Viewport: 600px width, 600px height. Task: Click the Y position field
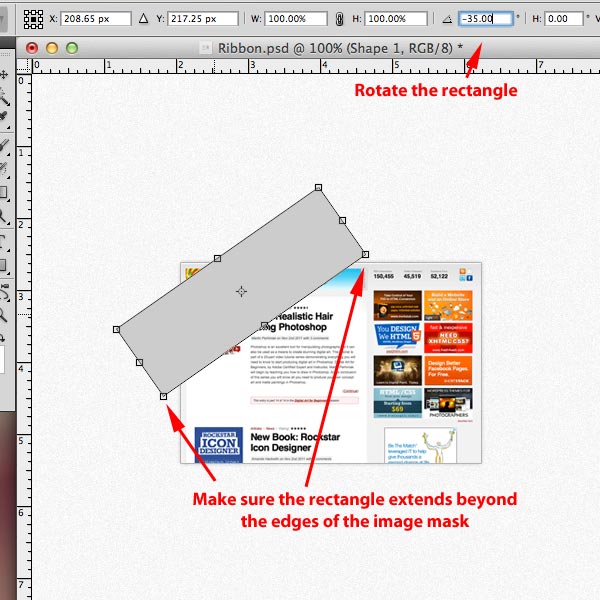point(203,18)
